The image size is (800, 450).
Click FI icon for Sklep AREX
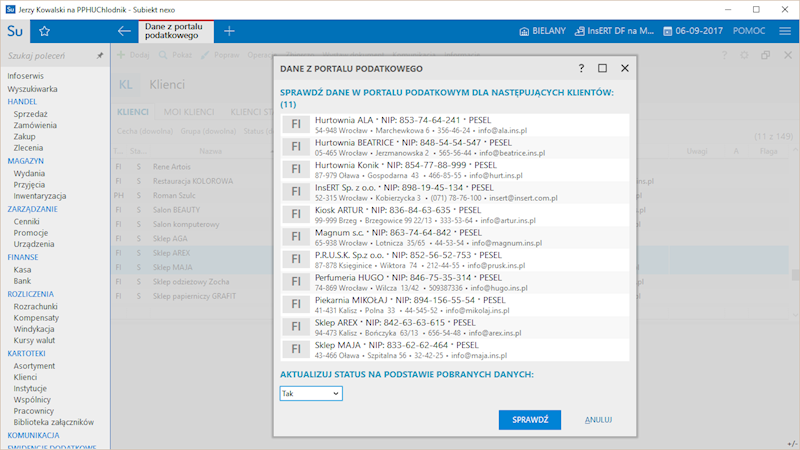tap(296, 327)
